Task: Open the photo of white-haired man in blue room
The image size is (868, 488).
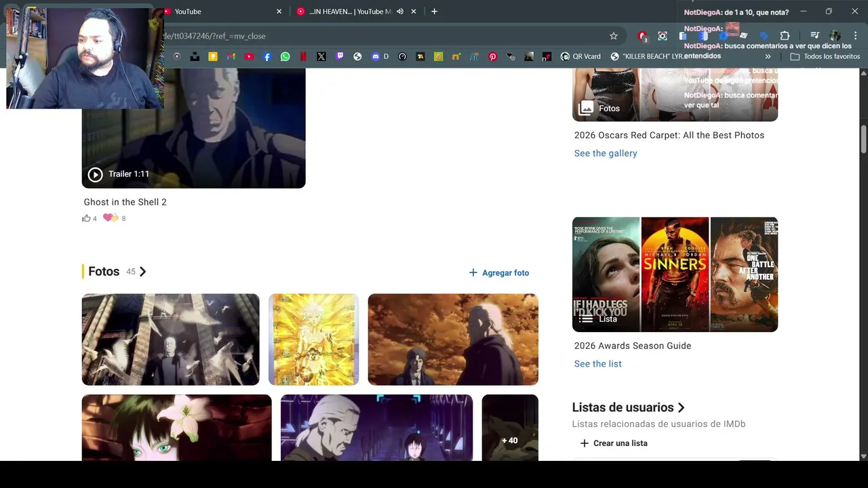Action: (376, 428)
